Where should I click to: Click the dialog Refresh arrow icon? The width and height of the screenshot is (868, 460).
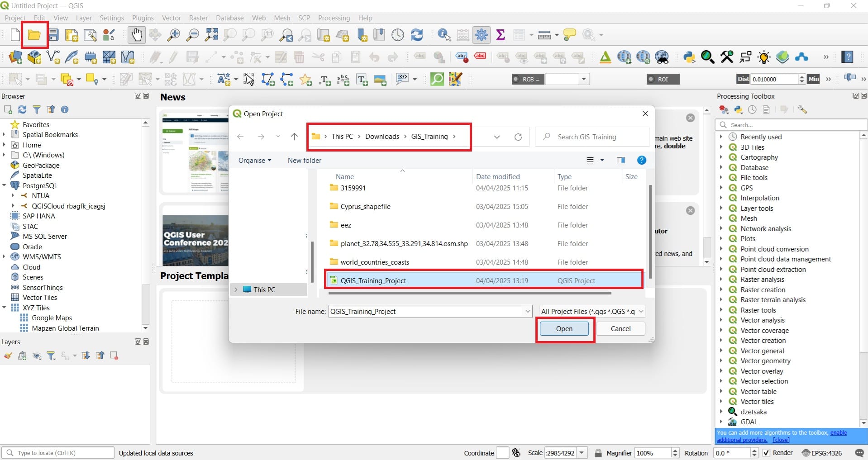(x=518, y=137)
